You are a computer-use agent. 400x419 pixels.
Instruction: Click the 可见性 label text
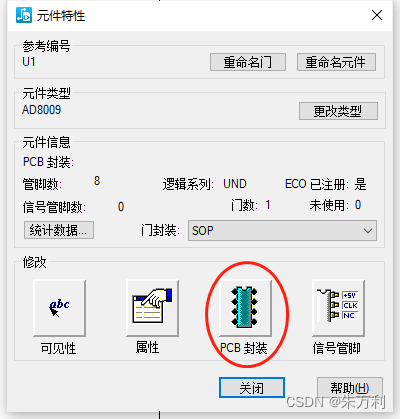tap(58, 348)
